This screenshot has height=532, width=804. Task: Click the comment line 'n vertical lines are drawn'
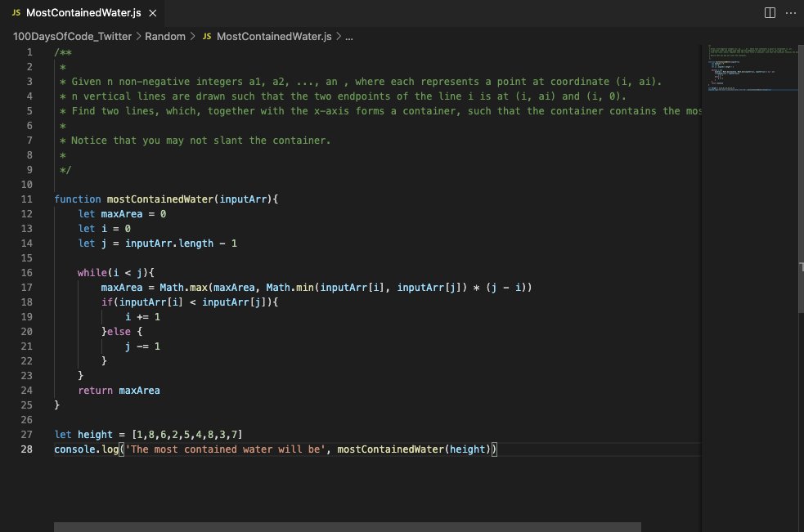pos(343,96)
